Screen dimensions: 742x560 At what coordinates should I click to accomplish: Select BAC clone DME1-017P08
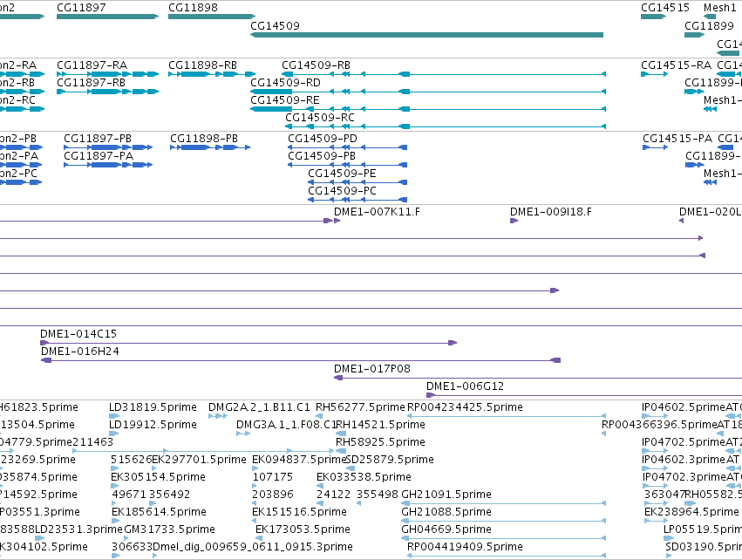538,378
